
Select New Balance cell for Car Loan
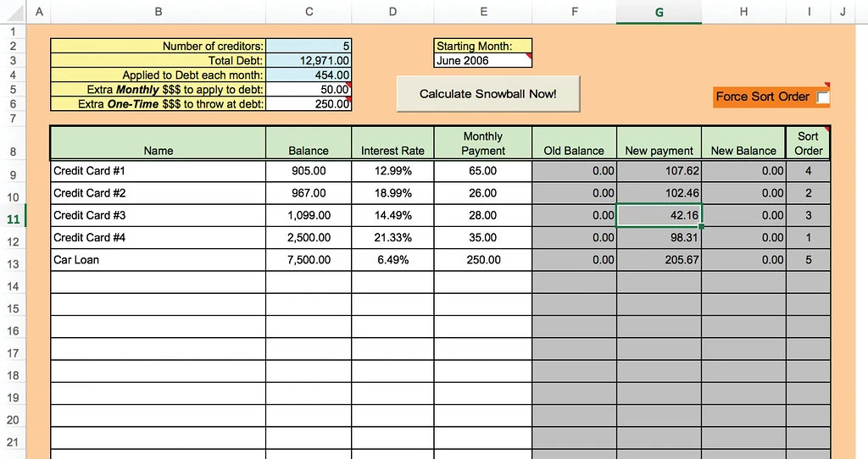click(x=743, y=259)
